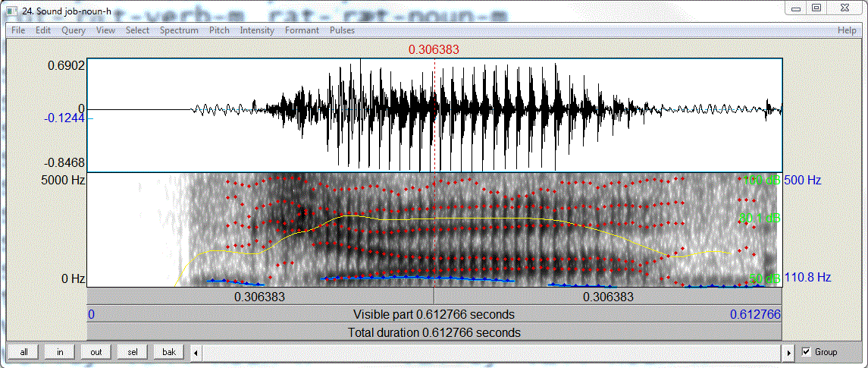
Task: Click the window end time 0.612766
Action: [755, 315]
